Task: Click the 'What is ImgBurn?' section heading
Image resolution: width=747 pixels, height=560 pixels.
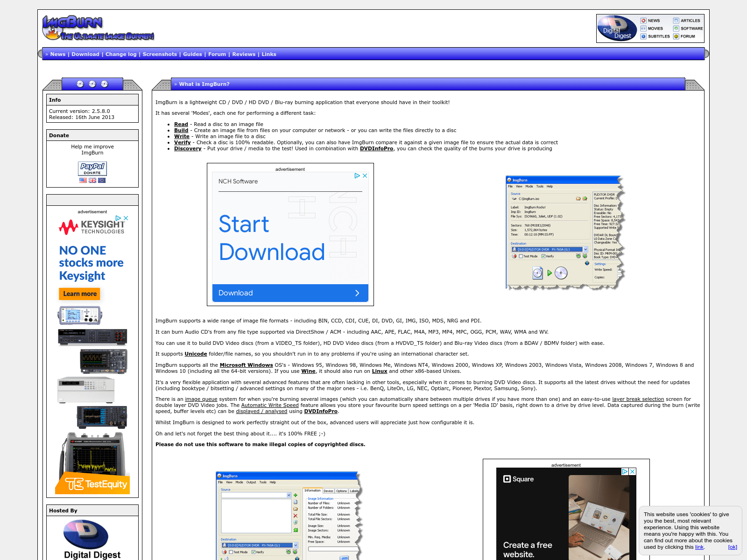Action: [x=204, y=84]
